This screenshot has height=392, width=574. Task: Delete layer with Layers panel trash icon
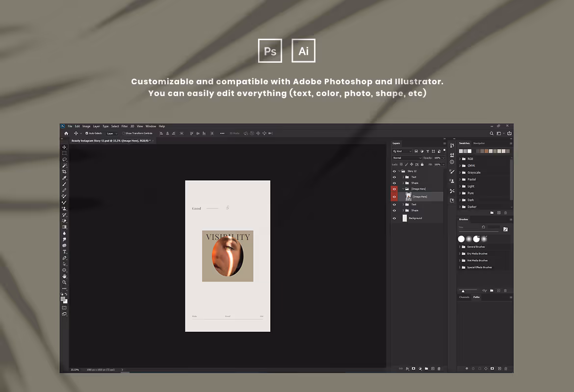[439, 368]
